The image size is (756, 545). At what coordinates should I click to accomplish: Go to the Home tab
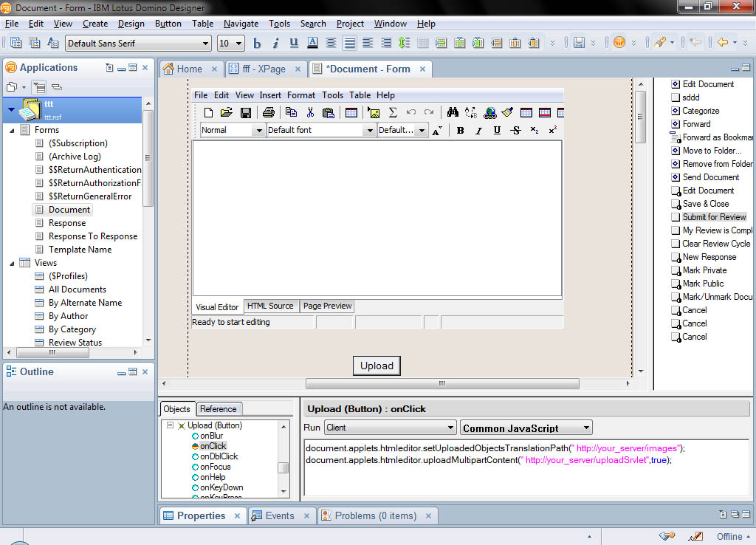click(190, 69)
